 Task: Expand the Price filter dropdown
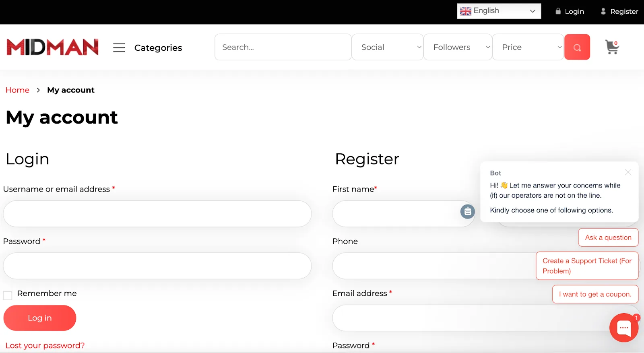tap(528, 47)
